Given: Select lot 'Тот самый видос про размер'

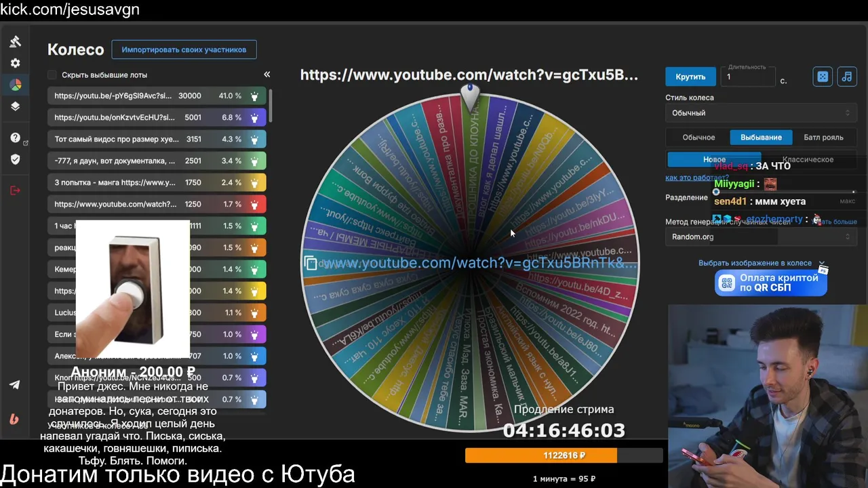Looking at the screenshot, I should [x=157, y=140].
